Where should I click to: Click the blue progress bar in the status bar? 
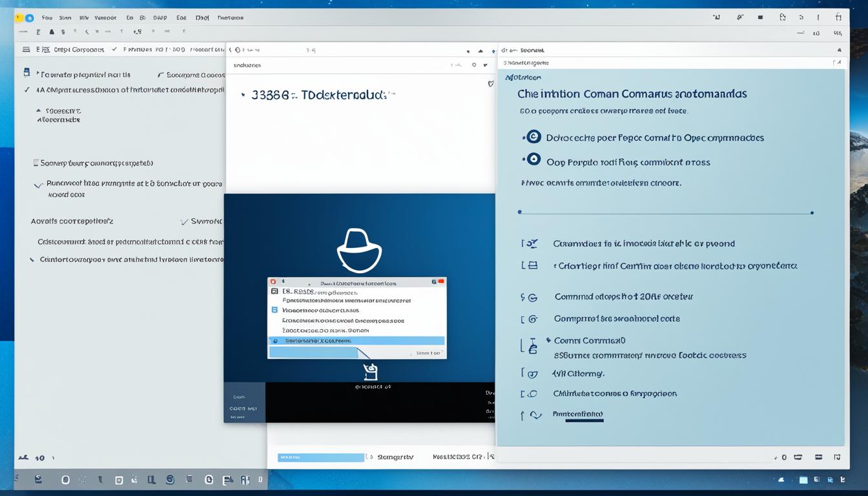click(321, 457)
